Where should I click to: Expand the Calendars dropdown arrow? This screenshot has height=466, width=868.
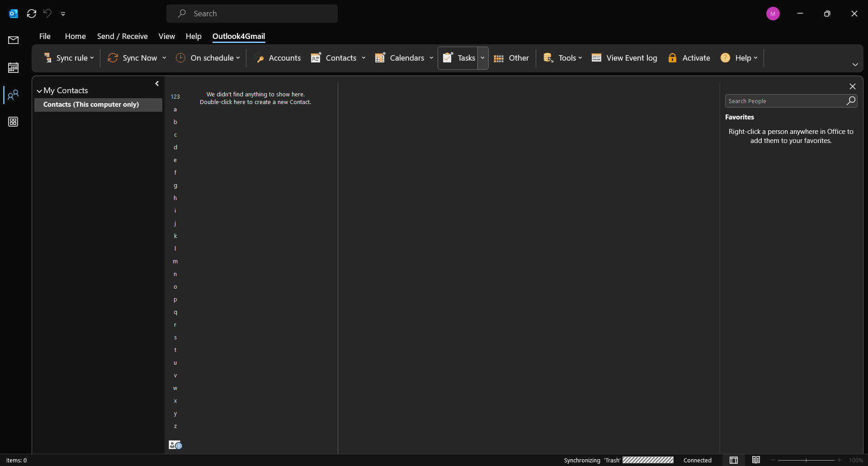tap(431, 58)
